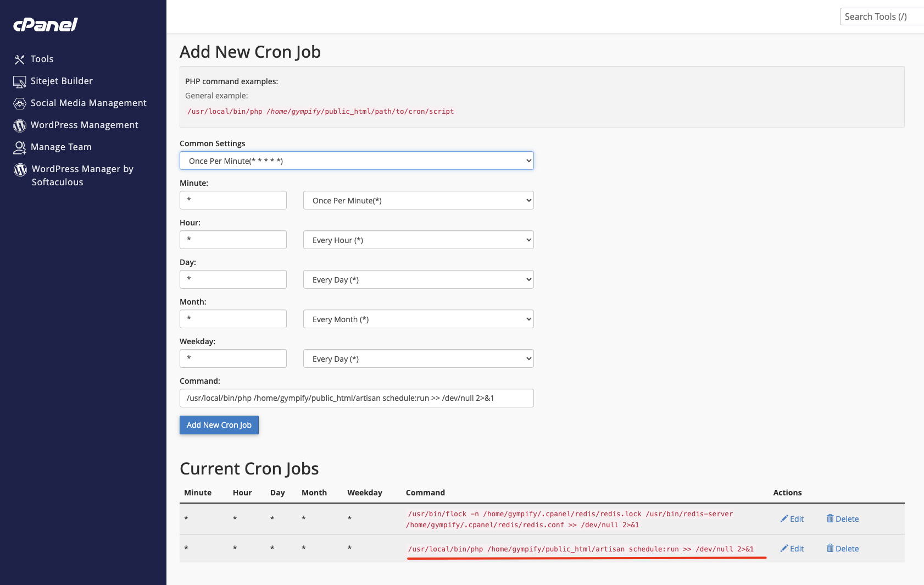Open the Tools sidebar icon
Viewport: 924px width, 585px height.
pyautogui.click(x=20, y=59)
